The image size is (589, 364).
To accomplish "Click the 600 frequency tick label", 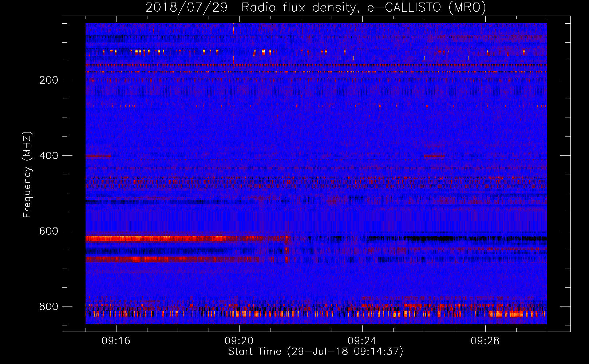I will point(49,232).
